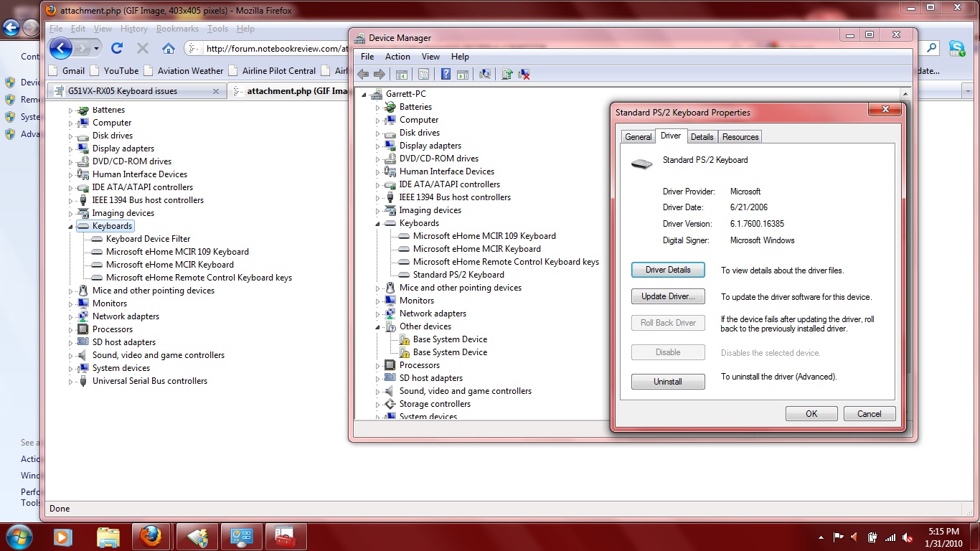Open Windows Explorer folder icon on taskbar

click(x=108, y=536)
